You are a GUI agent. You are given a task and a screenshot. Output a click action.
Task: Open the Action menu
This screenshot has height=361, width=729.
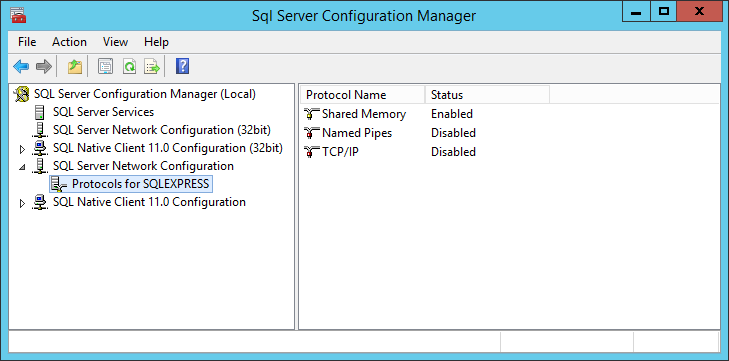[69, 42]
